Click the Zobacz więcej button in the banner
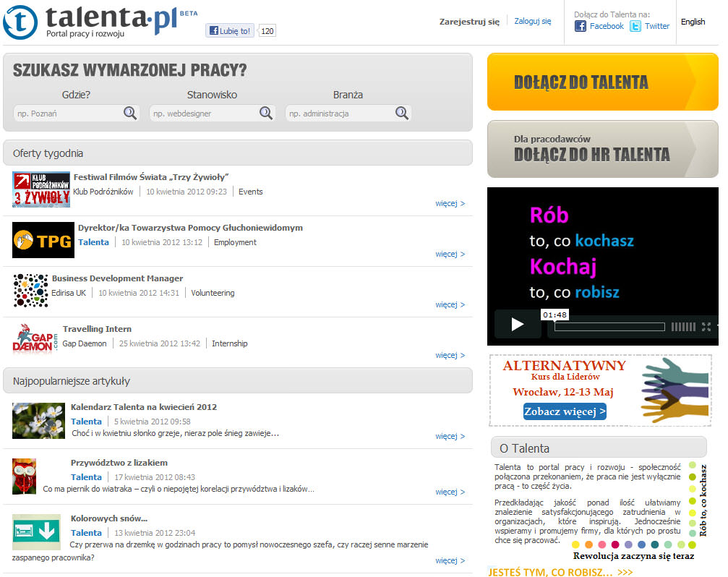 pyautogui.click(x=565, y=411)
